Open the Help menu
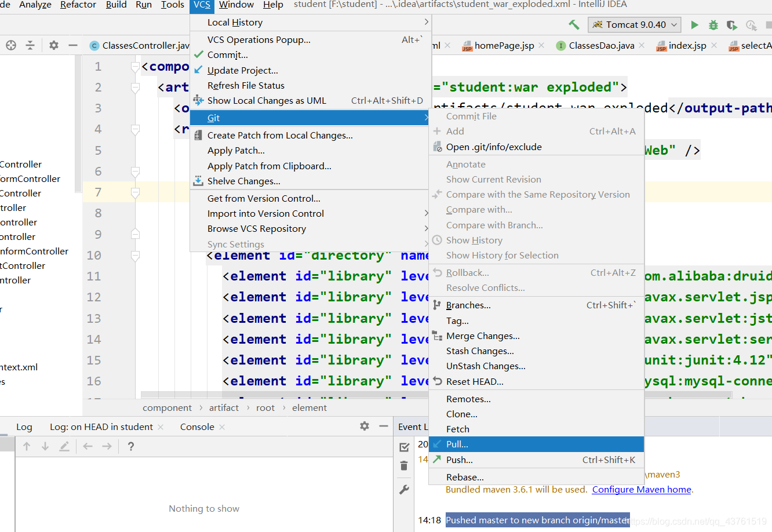This screenshot has height=532, width=772. 273,5
